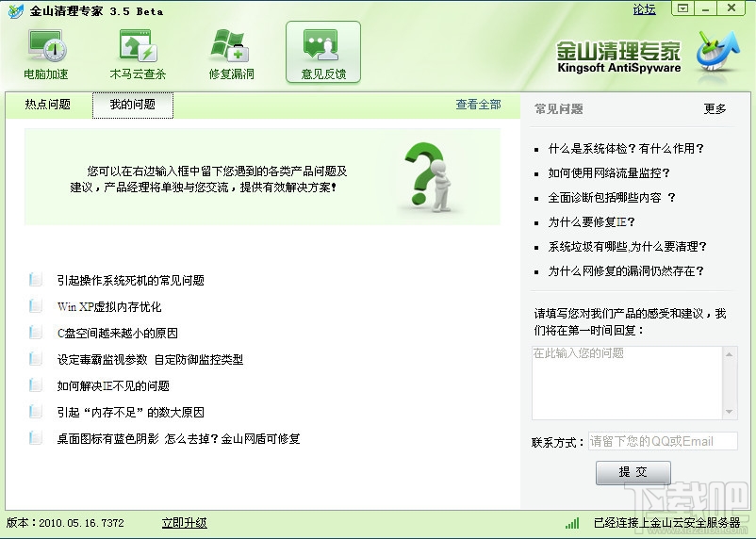Click the 立即升级 upgrade link

click(184, 523)
